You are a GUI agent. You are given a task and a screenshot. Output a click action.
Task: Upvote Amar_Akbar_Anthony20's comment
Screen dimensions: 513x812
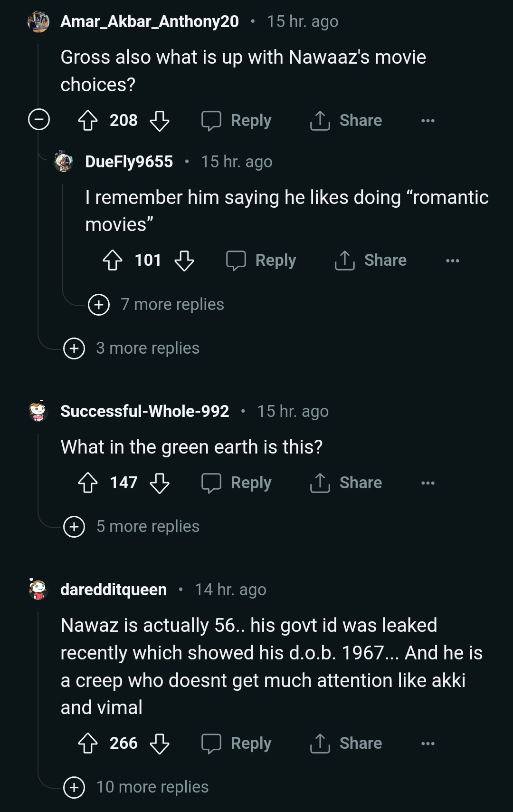tap(89, 120)
